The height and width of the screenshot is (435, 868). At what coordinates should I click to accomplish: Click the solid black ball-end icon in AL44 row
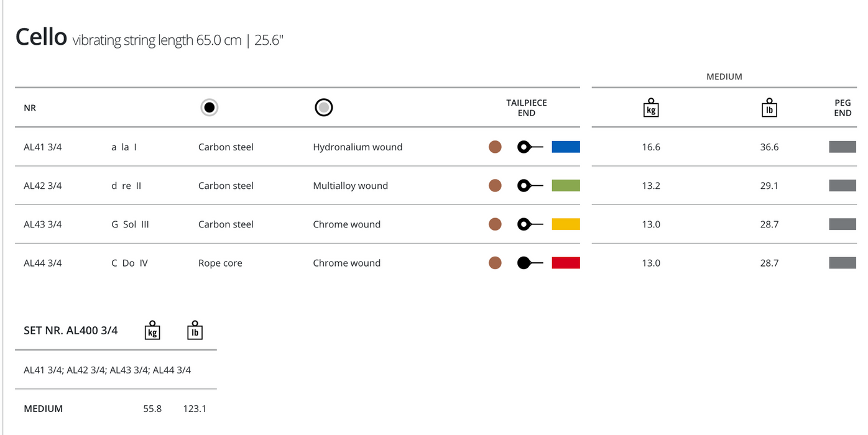click(x=529, y=263)
